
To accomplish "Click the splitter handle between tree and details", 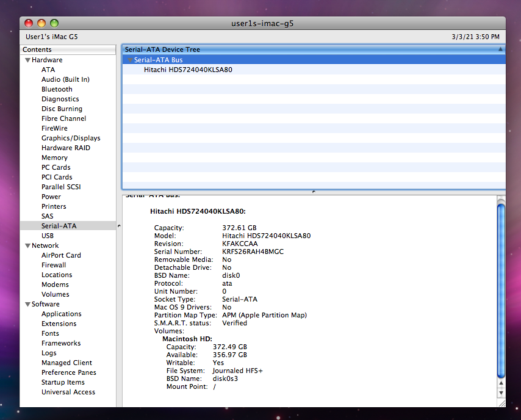I will point(314,192).
